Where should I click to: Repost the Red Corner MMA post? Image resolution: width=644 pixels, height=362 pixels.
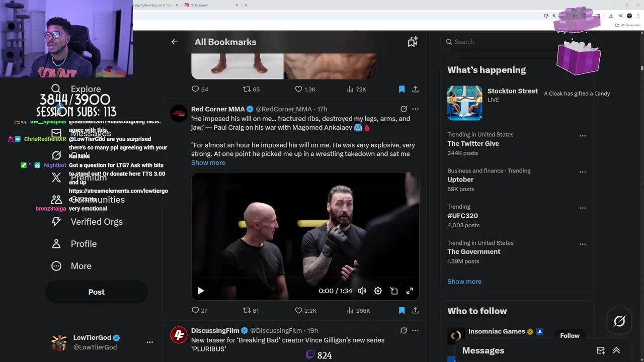pos(251,310)
